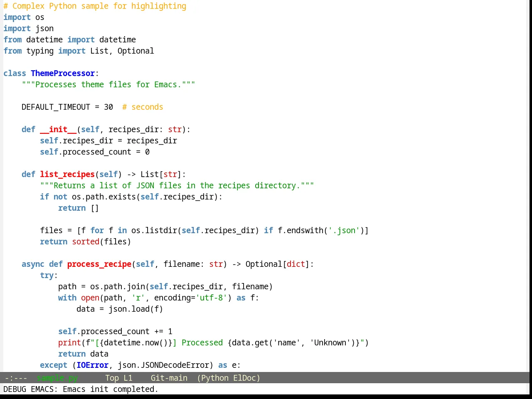Click the 'async' keyword
The image size is (532, 399).
coord(33,264)
